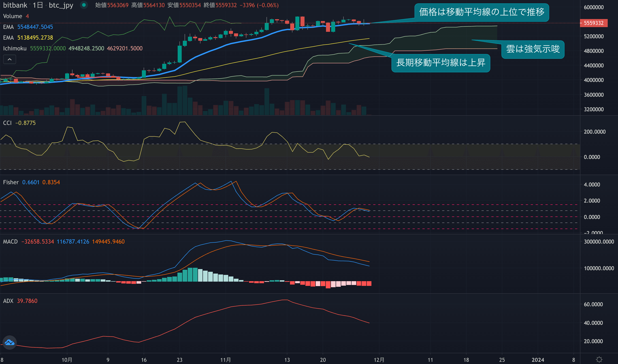
Task: Click the 6000000 price scale label
Action: point(593,7)
